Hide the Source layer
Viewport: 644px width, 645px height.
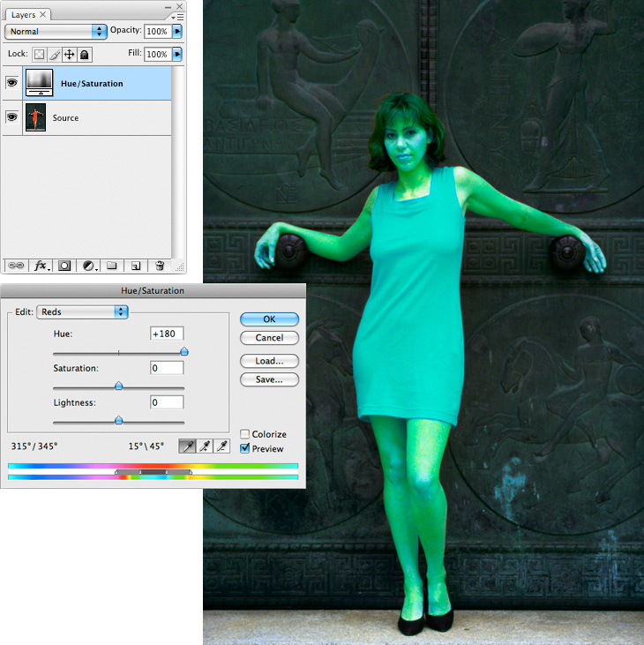(12, 117)
